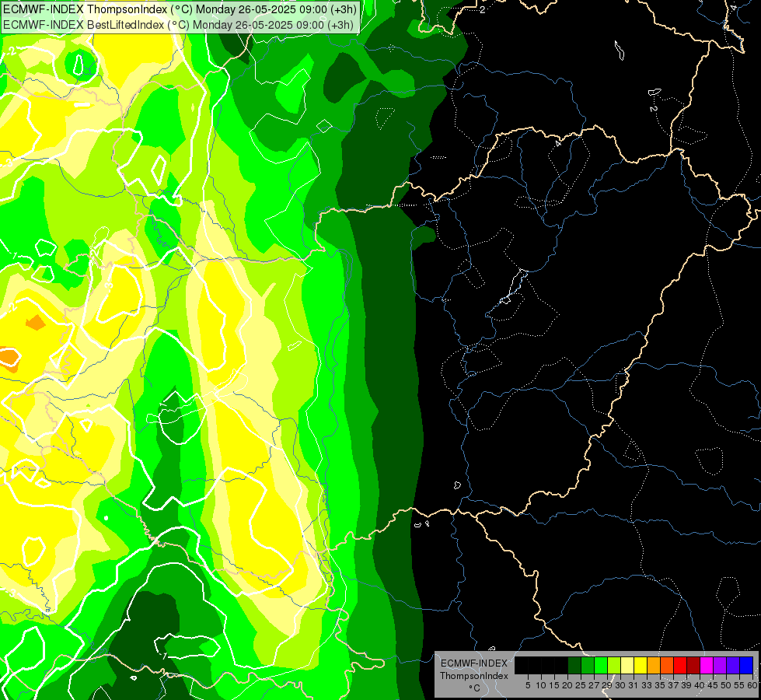Viewport: 761px width, 700px height.
Task: Click the legend scale value 45
Action: tap(713, 685)
